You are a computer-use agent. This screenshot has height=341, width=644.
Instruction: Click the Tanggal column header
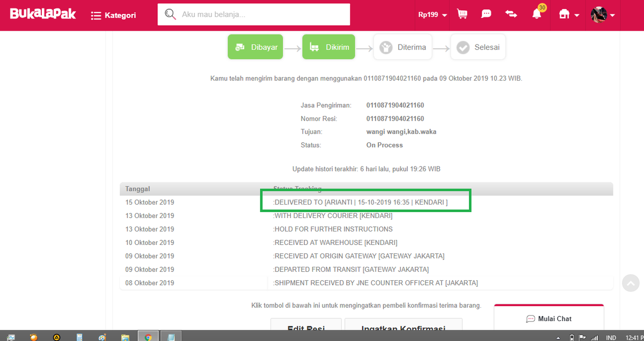pos(138,189)
